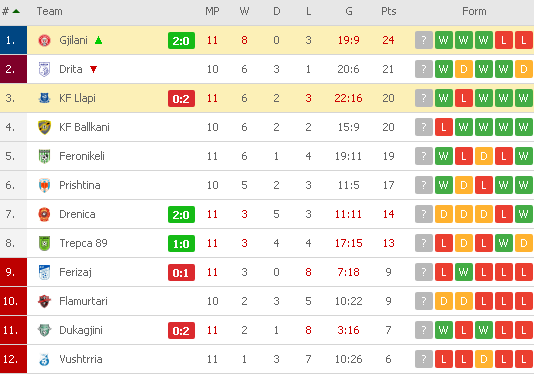The width and height of the screenshot is (534, 379).
Task: Click the Gjilani club crest icon
Action: [44, 41]
